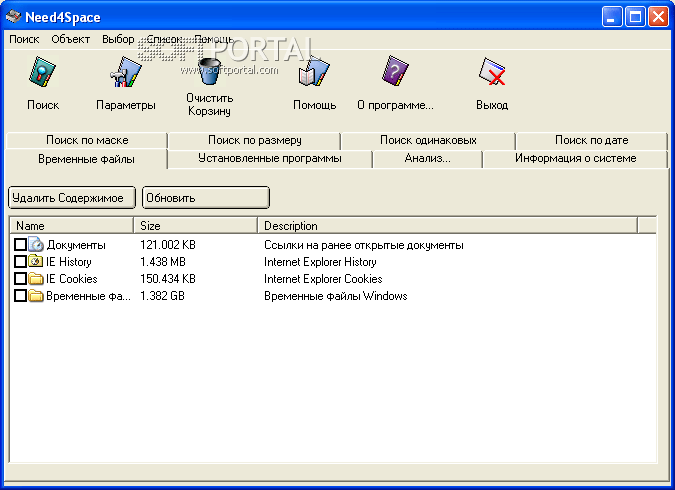Select the IE Cookies entry name

tap(72, 279)
